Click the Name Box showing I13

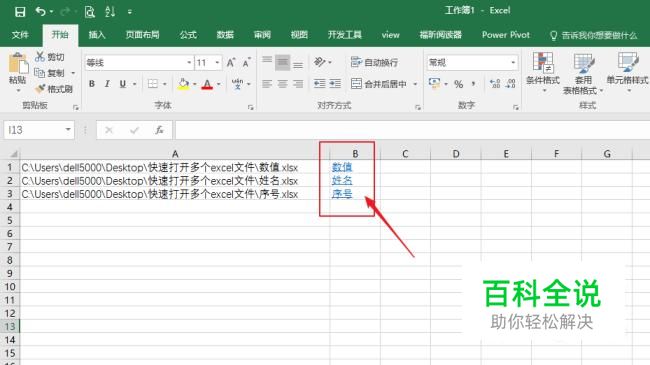pos(39,130)
